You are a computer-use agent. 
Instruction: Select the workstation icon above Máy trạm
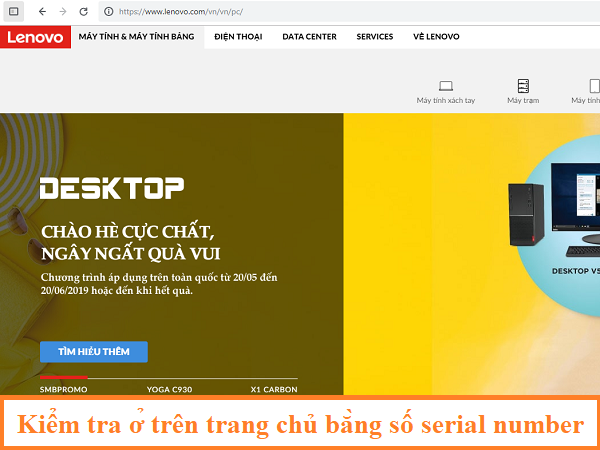click(x=522, y=86)
